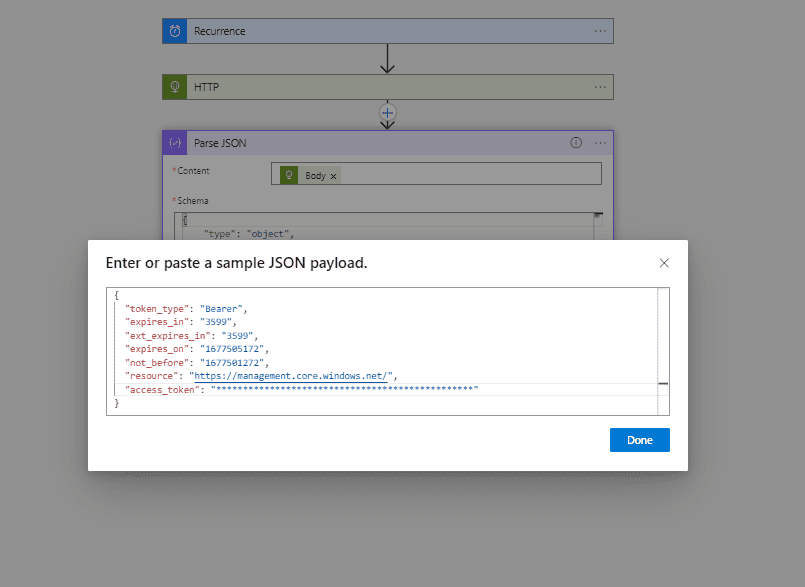Click the Body dynamic content token
The height and width of the screenshot is (587, 805).
pyautogui.click(x=310, y=176)
